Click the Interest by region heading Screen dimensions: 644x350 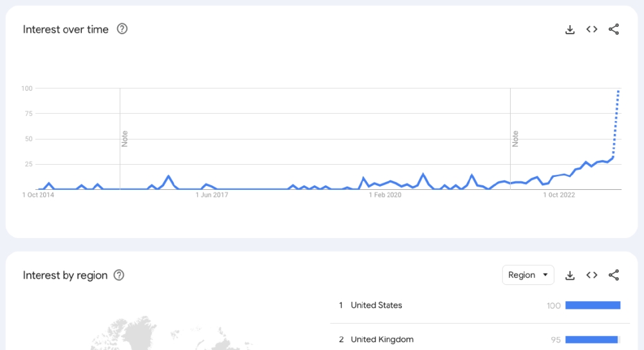point(65,275)
